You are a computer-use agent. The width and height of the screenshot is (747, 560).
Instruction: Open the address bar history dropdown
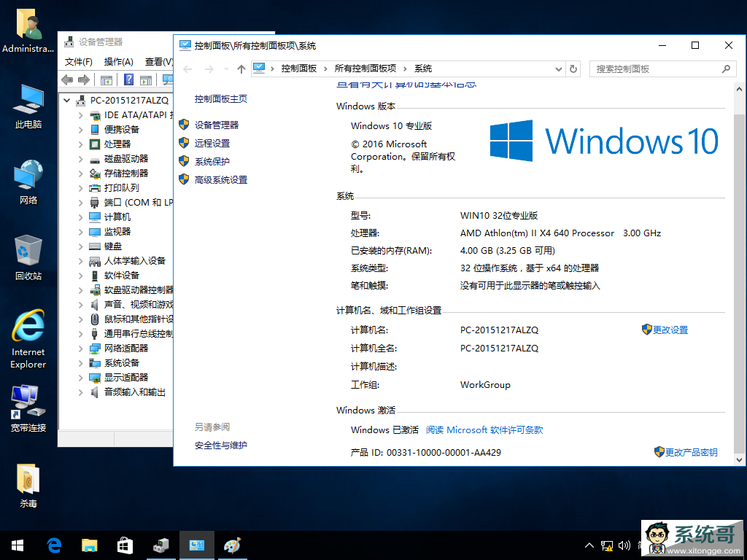tap(559, 69)
